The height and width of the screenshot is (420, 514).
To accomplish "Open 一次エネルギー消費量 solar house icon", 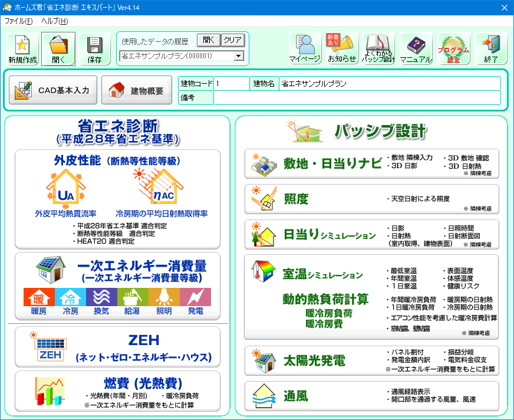I will pos(51,270).
